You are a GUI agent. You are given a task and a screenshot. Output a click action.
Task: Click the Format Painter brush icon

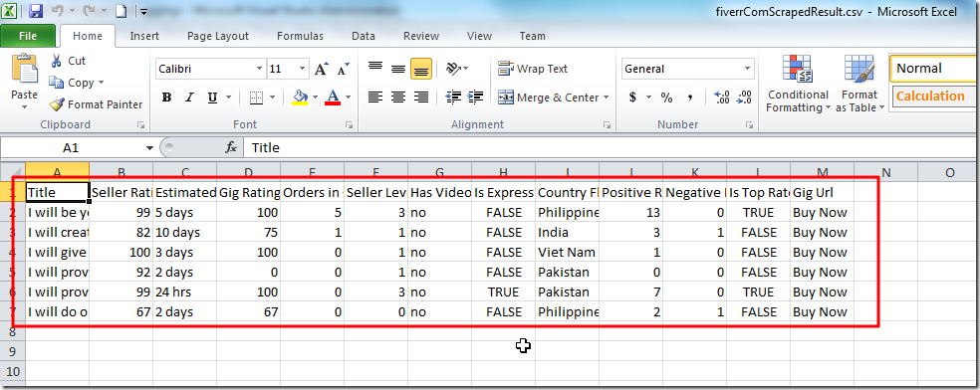57,104
